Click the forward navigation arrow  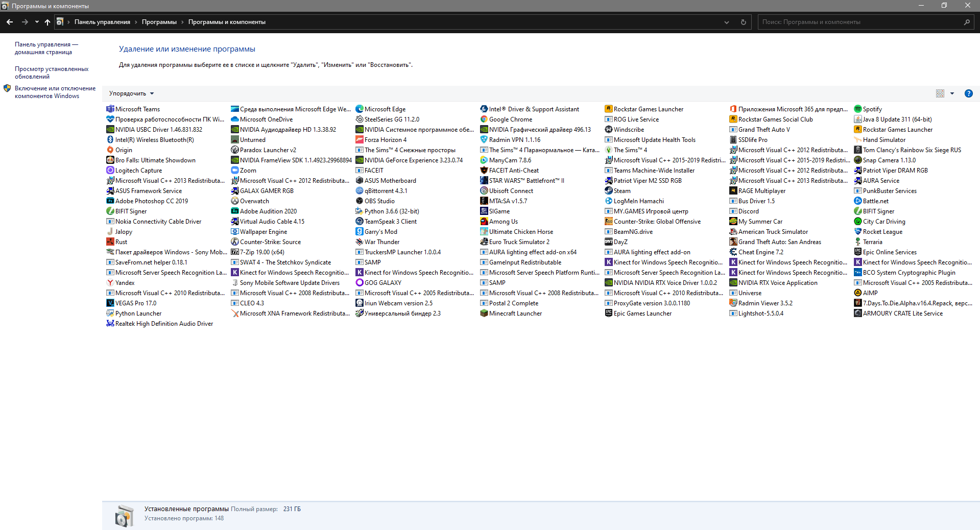coord(25,22)
